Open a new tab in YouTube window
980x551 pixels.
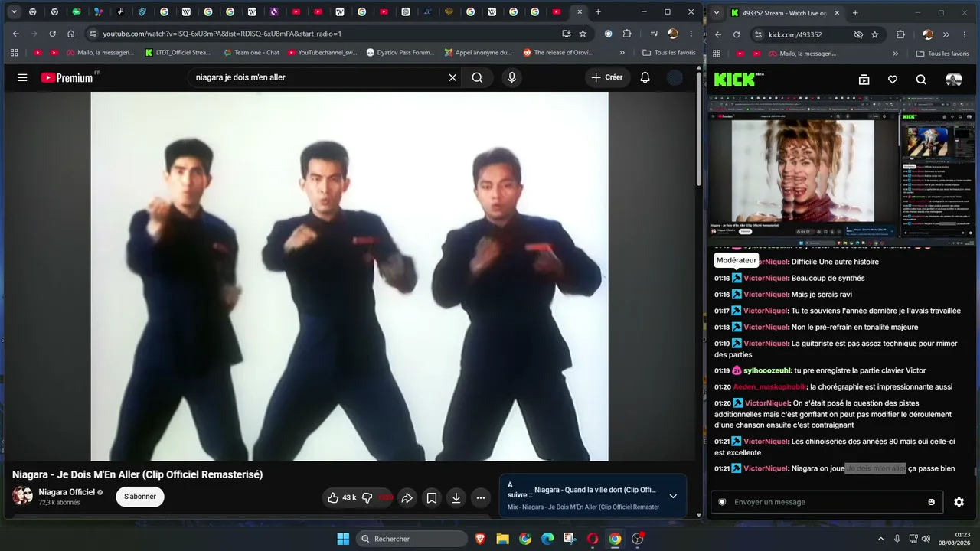click(598, 11)
